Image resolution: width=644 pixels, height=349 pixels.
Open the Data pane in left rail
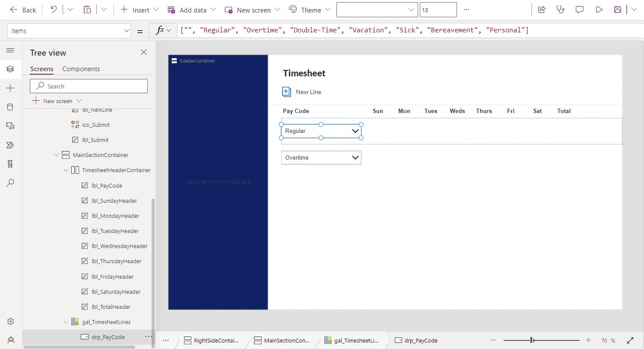(x=10, y=107)
